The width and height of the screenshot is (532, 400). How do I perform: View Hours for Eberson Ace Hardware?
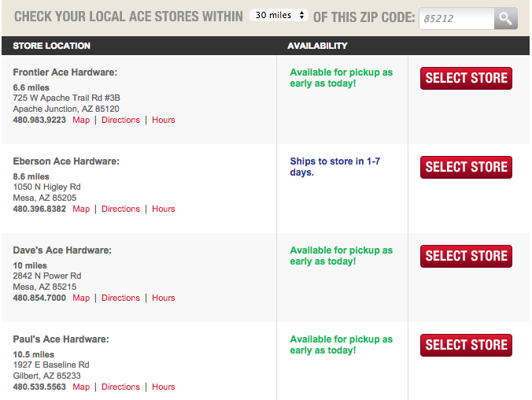tap(163, 209)
